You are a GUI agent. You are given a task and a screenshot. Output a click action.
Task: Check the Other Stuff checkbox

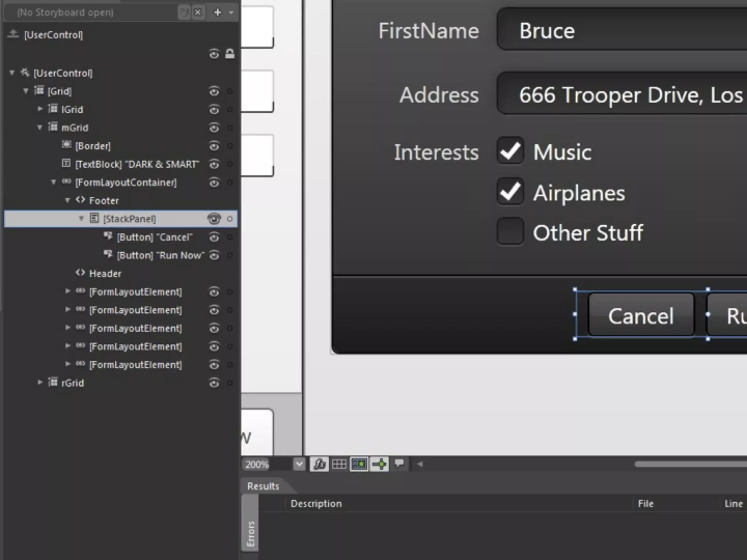(x=510, y=232)
